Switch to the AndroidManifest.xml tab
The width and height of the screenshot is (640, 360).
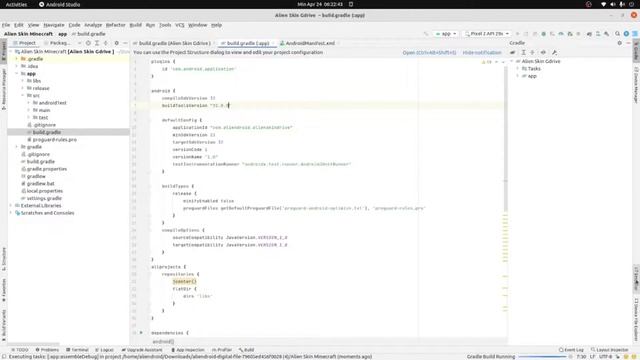(310, 43)
